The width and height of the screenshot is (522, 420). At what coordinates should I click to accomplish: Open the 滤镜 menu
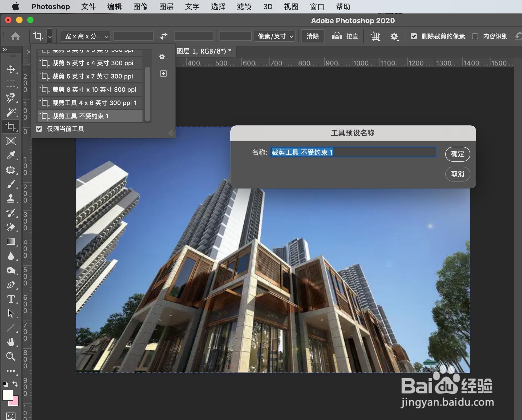tap(244, 7)
